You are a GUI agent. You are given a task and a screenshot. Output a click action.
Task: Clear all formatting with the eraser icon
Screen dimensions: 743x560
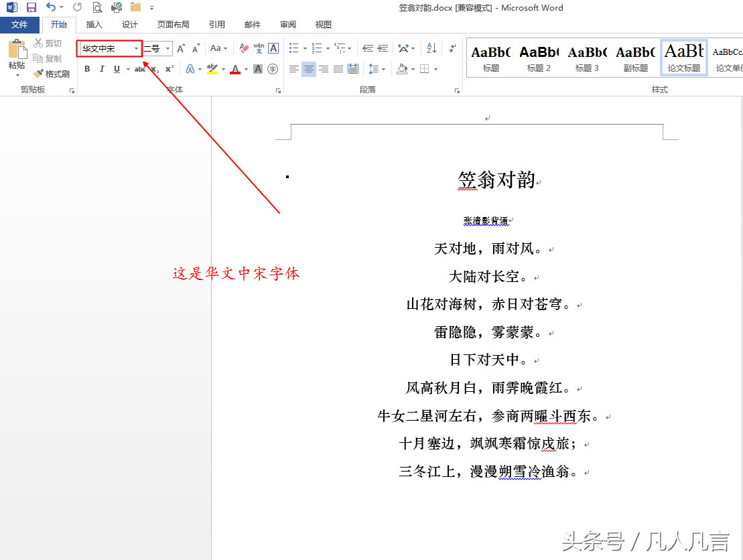244,48
